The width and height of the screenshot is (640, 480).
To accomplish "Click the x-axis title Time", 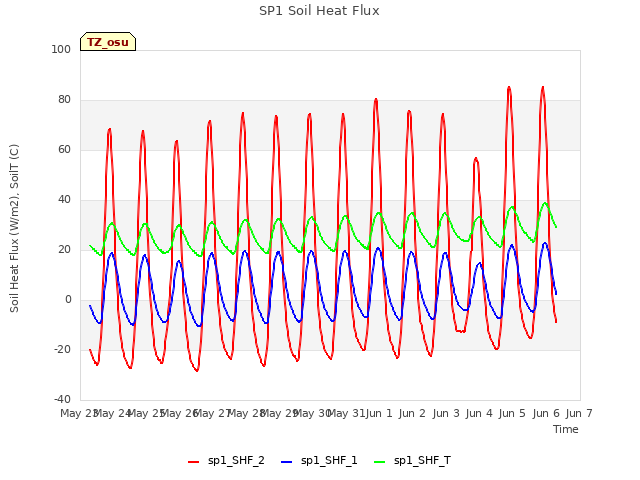I will 566,429.
